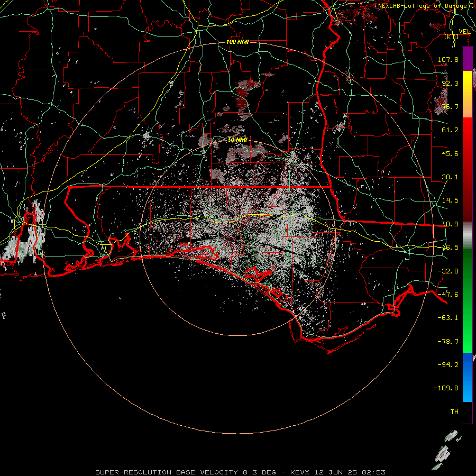This screenshot has height=476, width=476.
Task: Click the 61.2 velocity scale value
Action: (450, 130)
